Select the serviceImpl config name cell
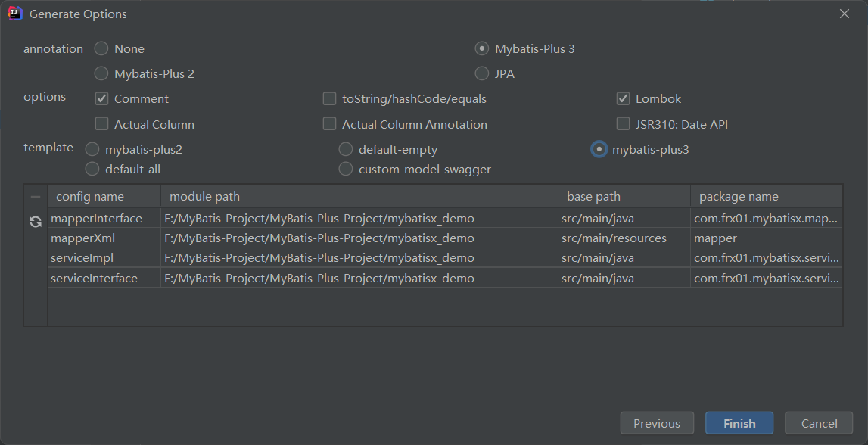868x445 pixels. pyautogui.click(x=104, y=258)
